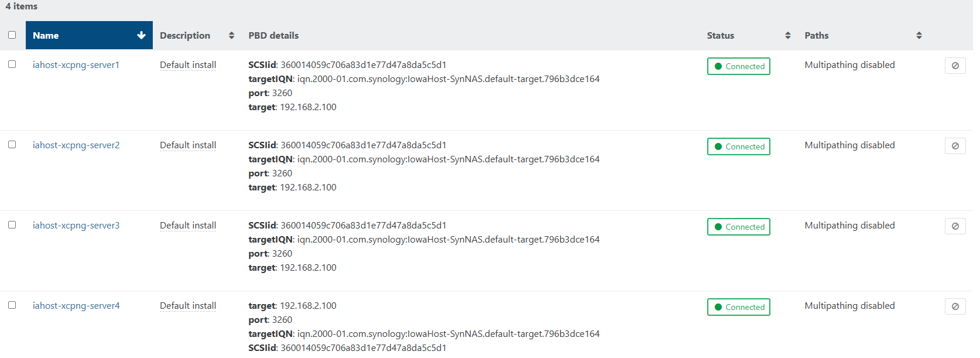Select the checkbox next to iahost-xcpng-server4
Image resolution: width=980 pixels, height=358 pixels.
coord(12,305)
